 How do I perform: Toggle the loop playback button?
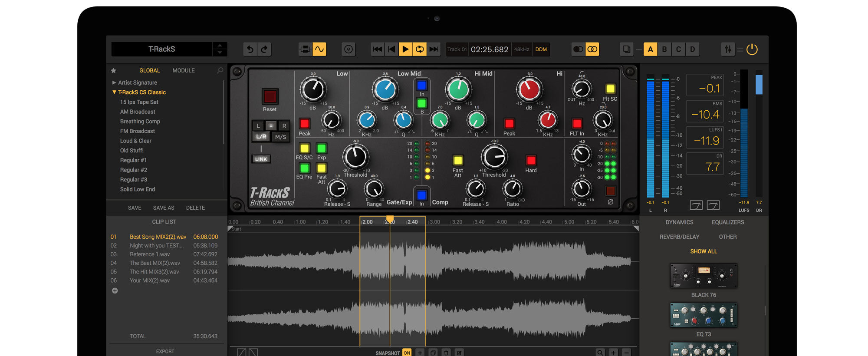click(420, 49)
